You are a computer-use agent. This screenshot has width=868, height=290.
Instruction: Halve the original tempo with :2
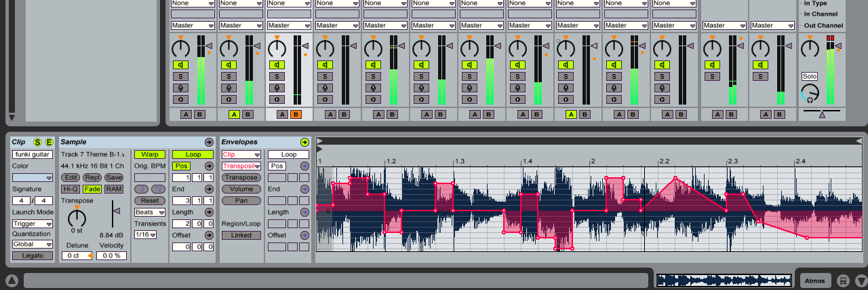(x=142, y=189)
